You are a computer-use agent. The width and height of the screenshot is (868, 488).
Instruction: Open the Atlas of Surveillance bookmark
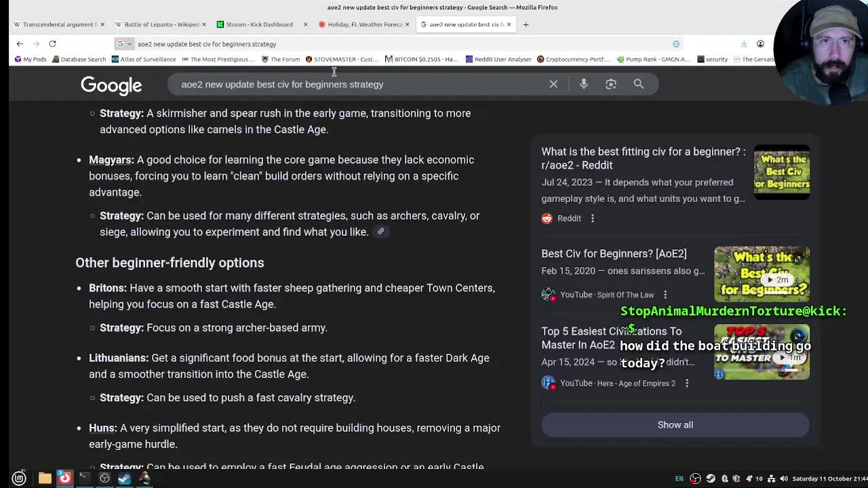click(x=143, y=59)
